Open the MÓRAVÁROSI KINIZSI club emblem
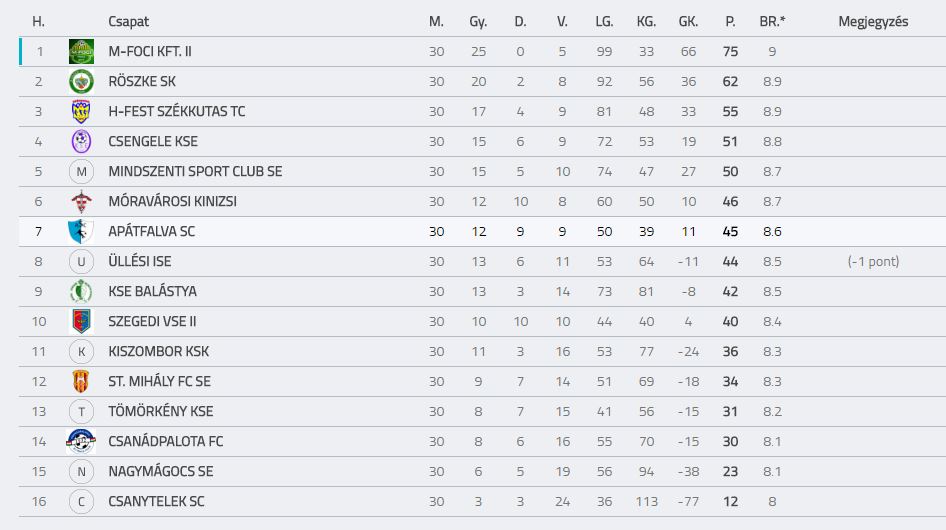Image resolution: width=946 pixels, height=530 pixels. (81, 202)
